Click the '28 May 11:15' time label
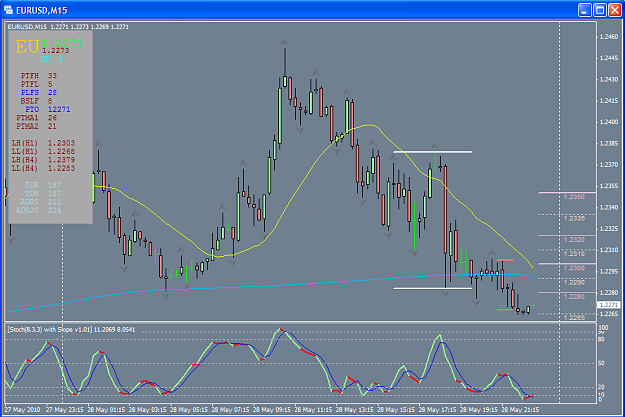 coord(313,409)
